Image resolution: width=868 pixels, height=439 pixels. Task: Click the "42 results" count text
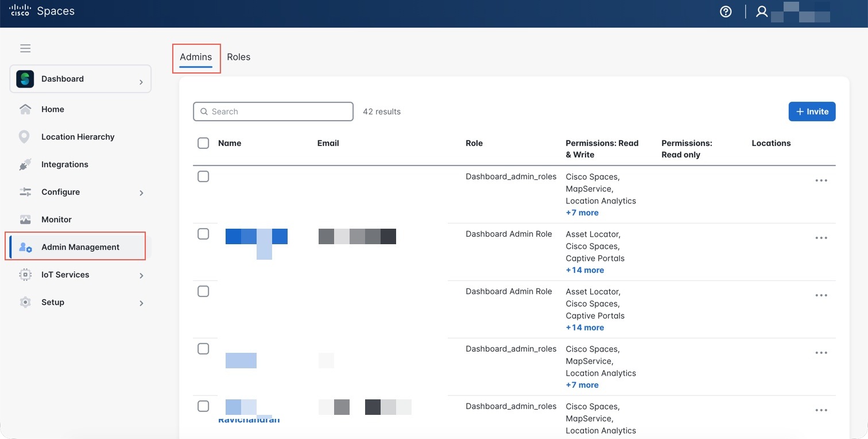point(382,111)
